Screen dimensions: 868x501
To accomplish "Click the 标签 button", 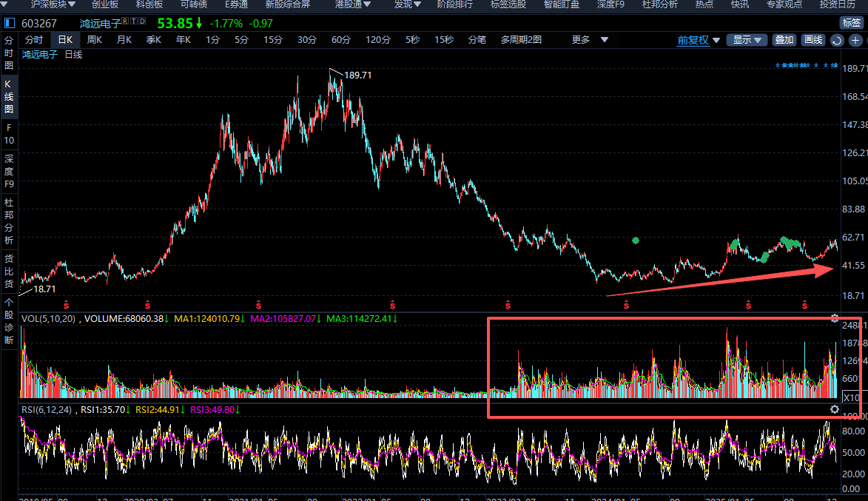I will tap(852, 23).
